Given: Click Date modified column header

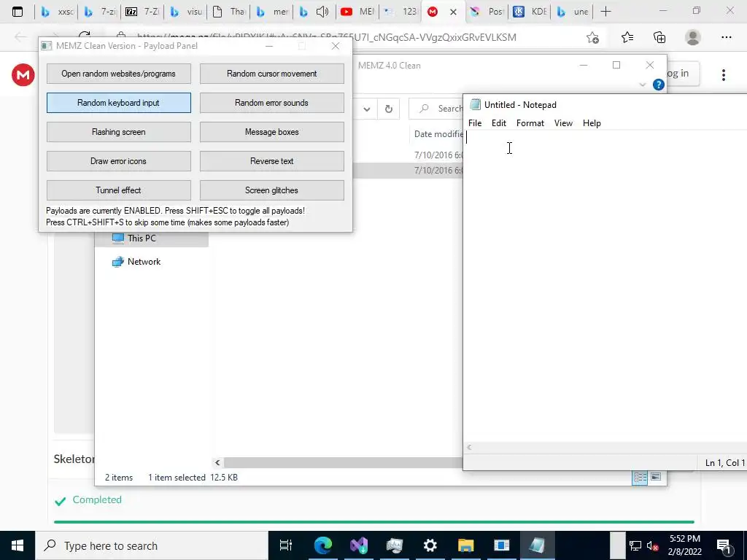Looking at the screenshot, I should [438, 134].
